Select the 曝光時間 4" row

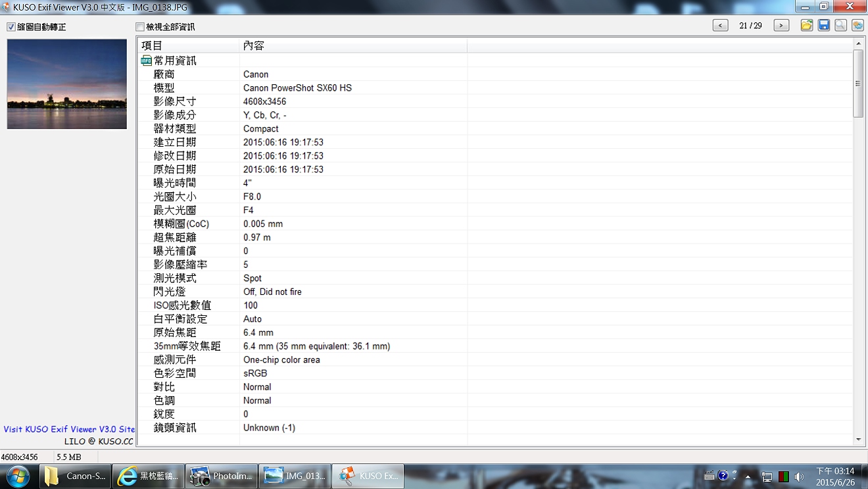click(495, 183)
